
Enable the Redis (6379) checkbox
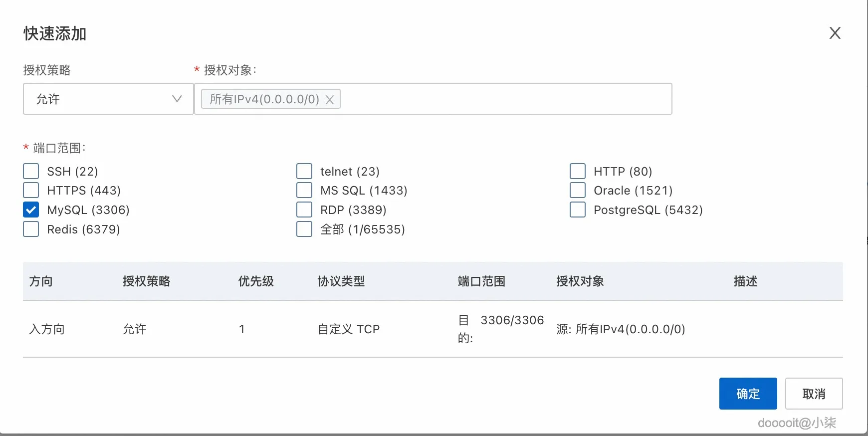30,229
